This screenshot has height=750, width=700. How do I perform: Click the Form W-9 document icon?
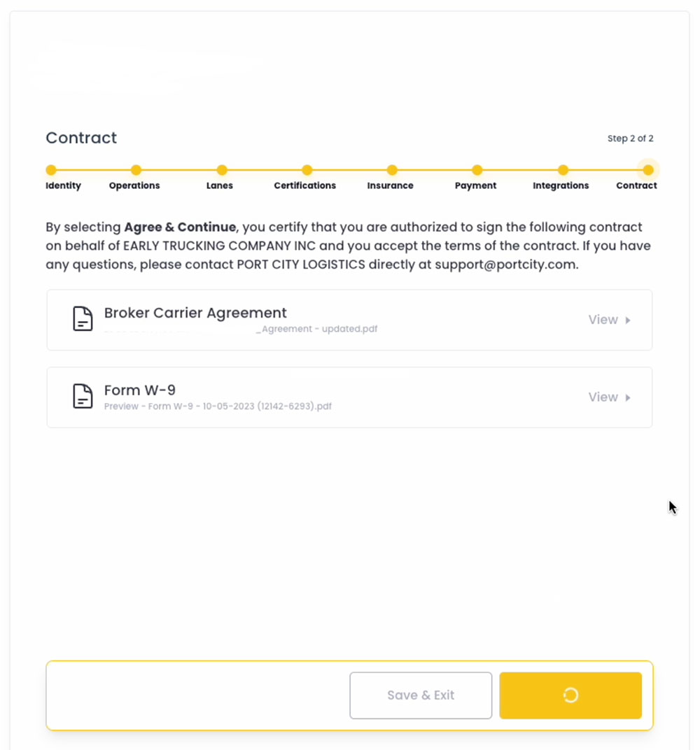[83, 396]
